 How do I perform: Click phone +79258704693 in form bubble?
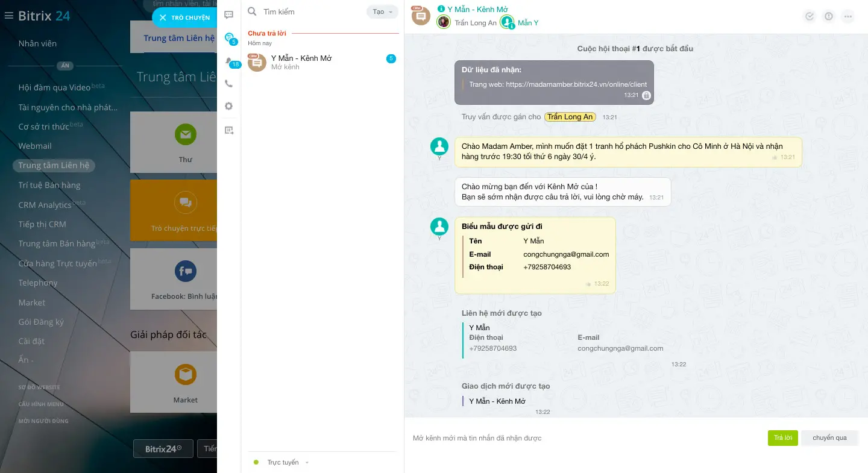[x=547, y=267]
